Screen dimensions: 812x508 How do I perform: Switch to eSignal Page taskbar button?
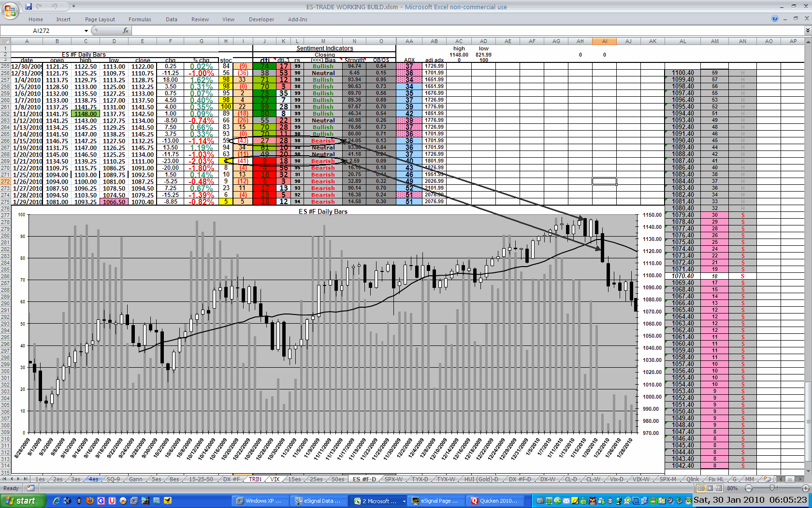tap(435, 501)
